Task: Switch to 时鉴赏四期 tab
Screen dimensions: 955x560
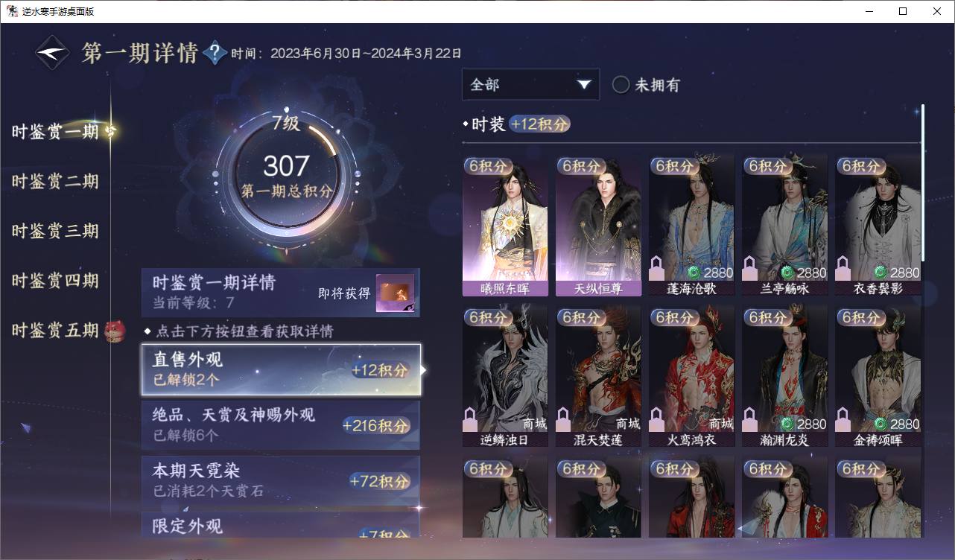Action: click(x=55, y=281)
